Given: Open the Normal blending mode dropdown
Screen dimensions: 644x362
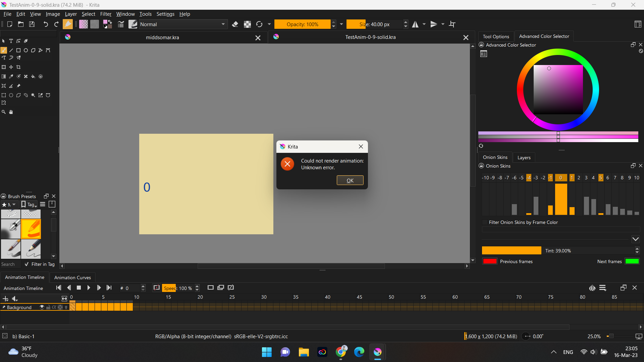Looking at the screenshot, I should 183,24.
